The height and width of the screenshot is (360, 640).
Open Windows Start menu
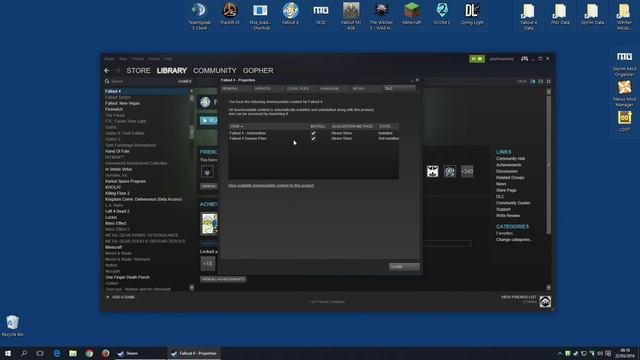click(8, 353)
